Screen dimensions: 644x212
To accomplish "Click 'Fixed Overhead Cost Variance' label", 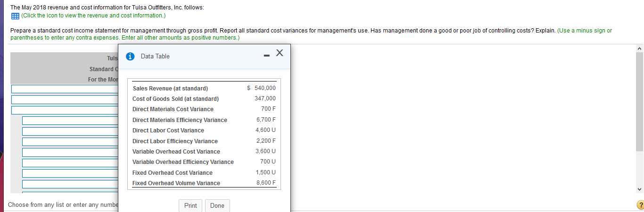I will (173, 173).
